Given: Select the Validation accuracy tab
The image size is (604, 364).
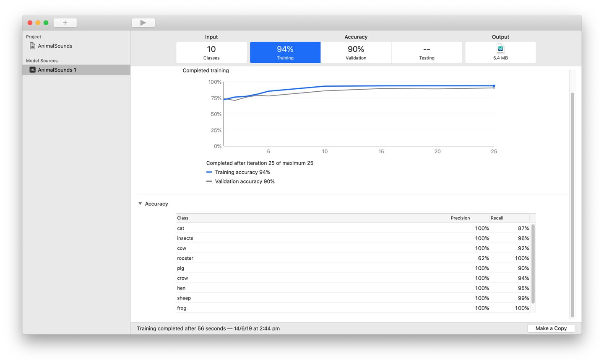Looking at the screenshot, I should tap(356, 52).
